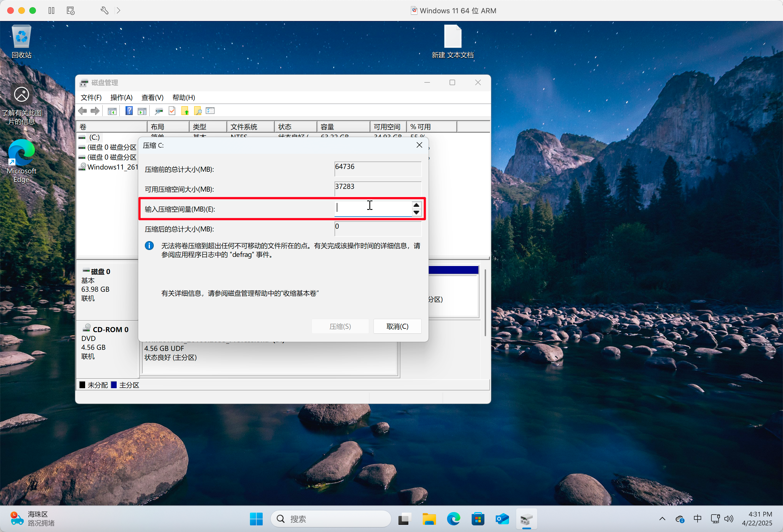The height and width of the screenshot is (532, 783).
Task: Close the 压缩 C: dialog
Action: (x=419, y=145)
